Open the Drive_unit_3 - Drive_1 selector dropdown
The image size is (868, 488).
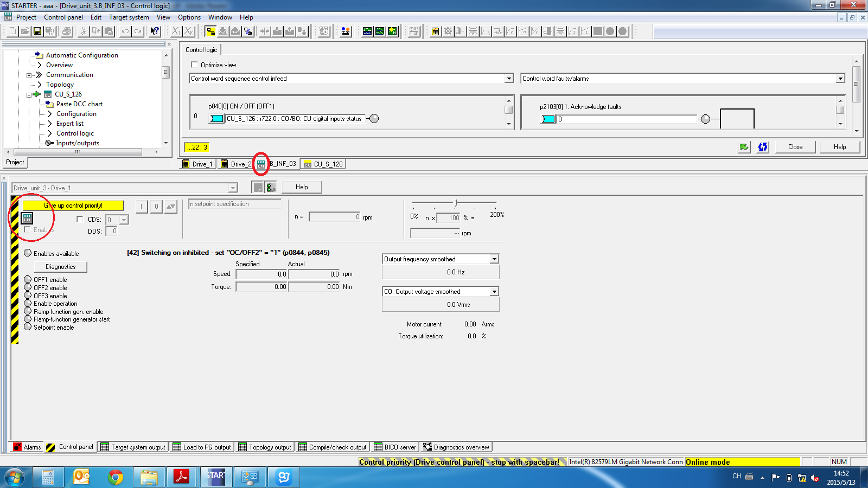point(233,188)
